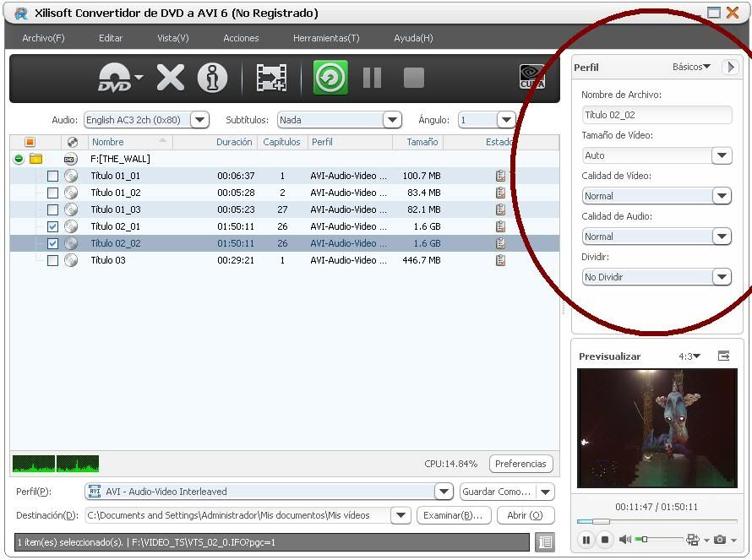Click the add video clip filmstrip icon
Viewport: 752px width, 560px height.
(271, 78)
